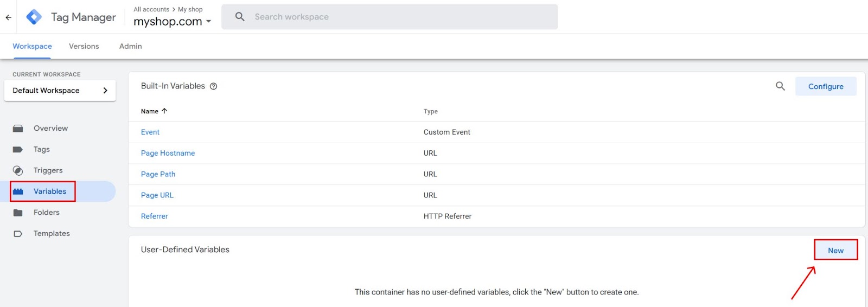
Task: Click All accounts breadcrumb link
Action: [151, 9]
